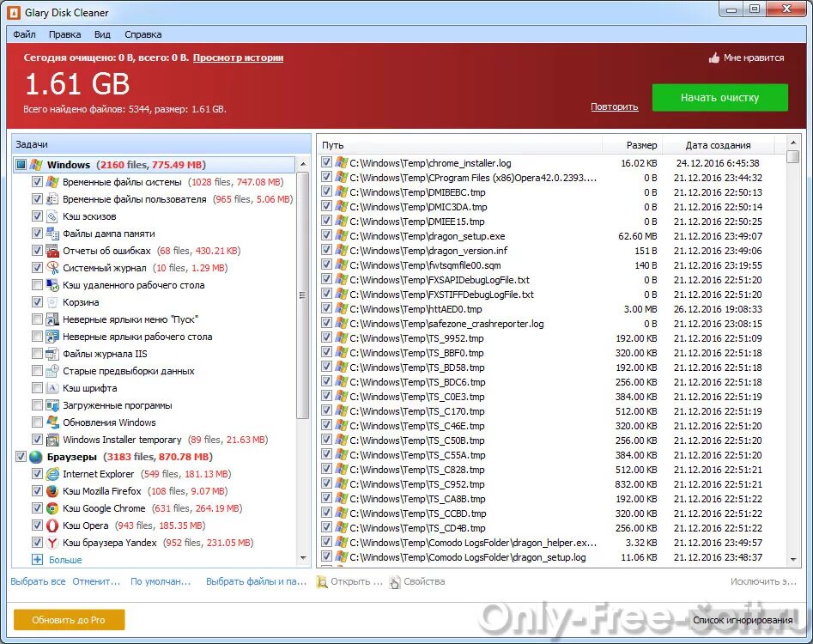This screenshot has height=644, width=813.
Task: Click 'Открыть …' folder icon
Action: pos(323,582)
